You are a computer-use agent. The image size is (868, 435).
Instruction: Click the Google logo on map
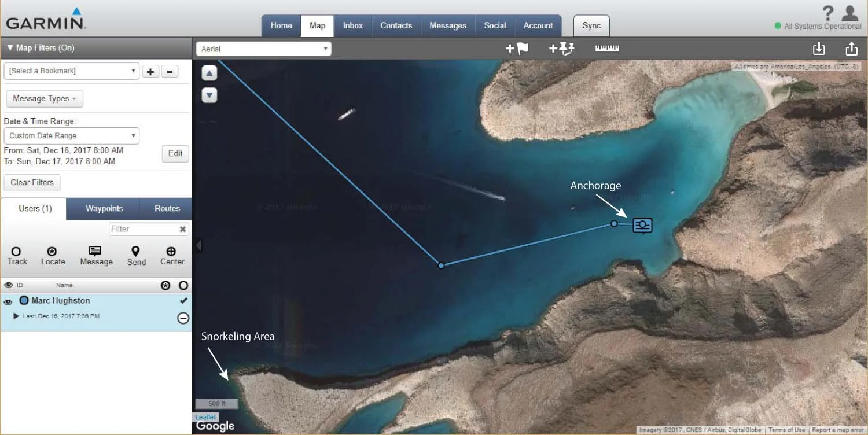[215, 427]
